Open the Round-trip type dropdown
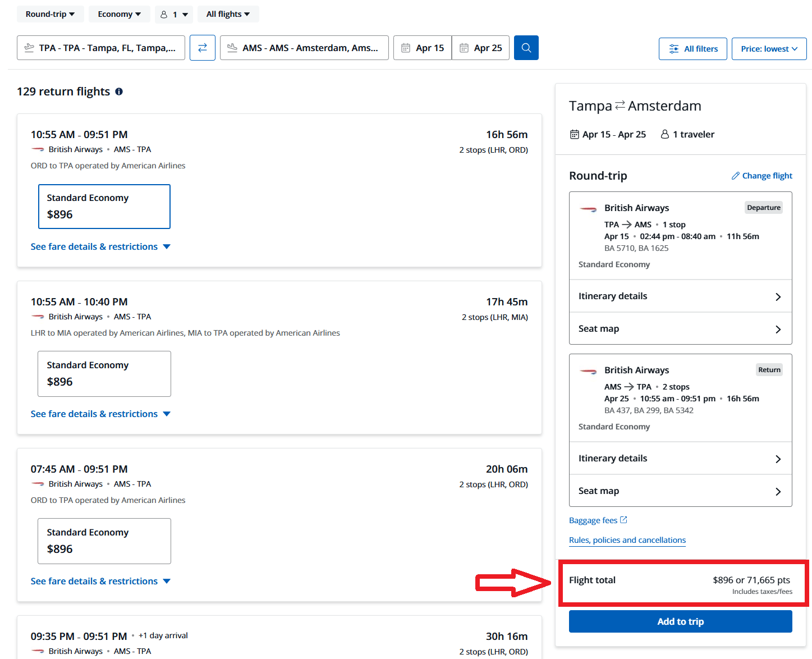The width and height of the screenshot is (812, 659). click(50, 14)
